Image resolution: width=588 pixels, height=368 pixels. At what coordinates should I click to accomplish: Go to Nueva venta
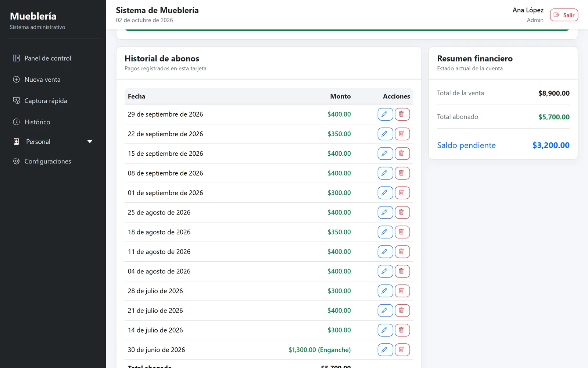point(53,79)
